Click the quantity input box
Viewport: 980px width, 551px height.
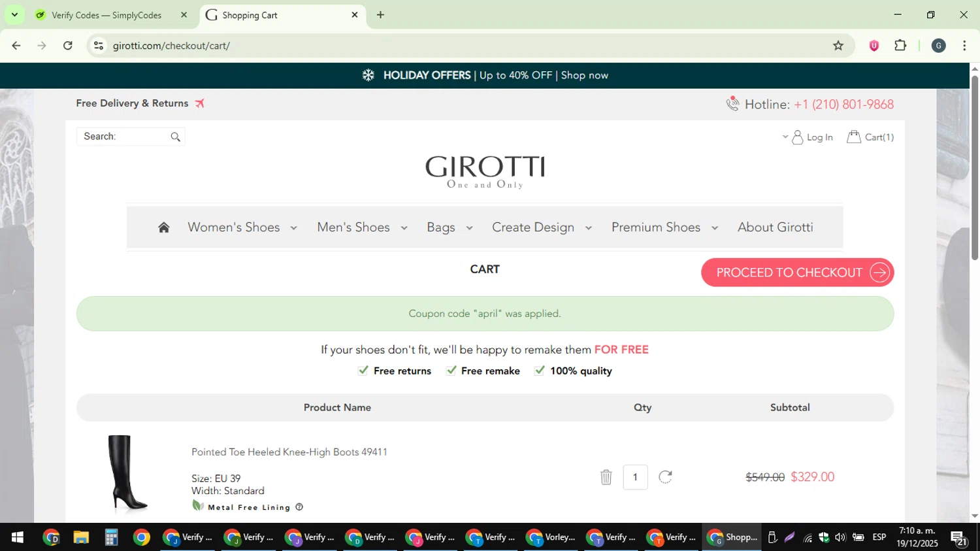click(x=635, y=477)
